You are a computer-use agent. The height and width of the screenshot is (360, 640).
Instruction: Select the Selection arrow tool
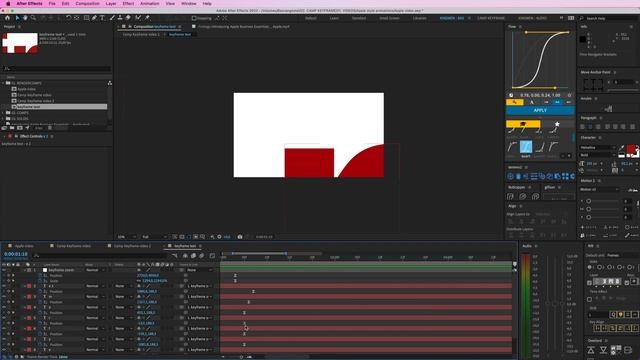point(17,18)
